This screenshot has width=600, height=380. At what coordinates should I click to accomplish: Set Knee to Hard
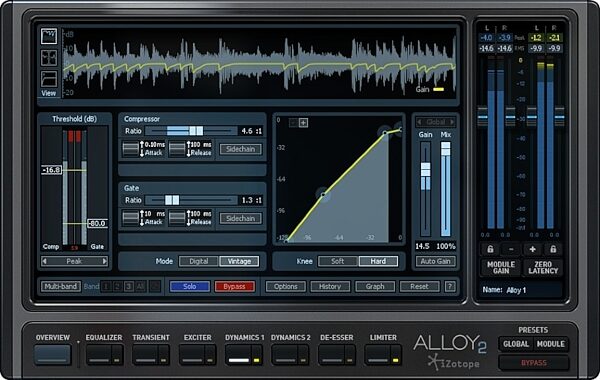(378, 261)
